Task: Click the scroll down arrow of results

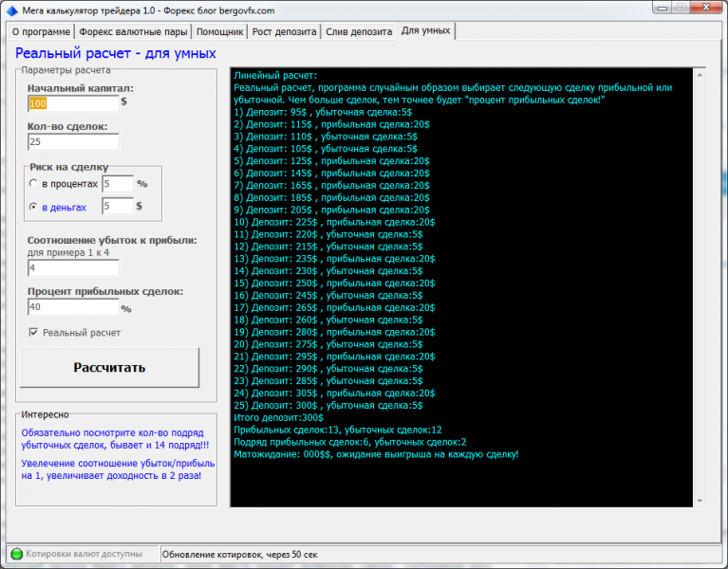Action: (x=700, y=501)
